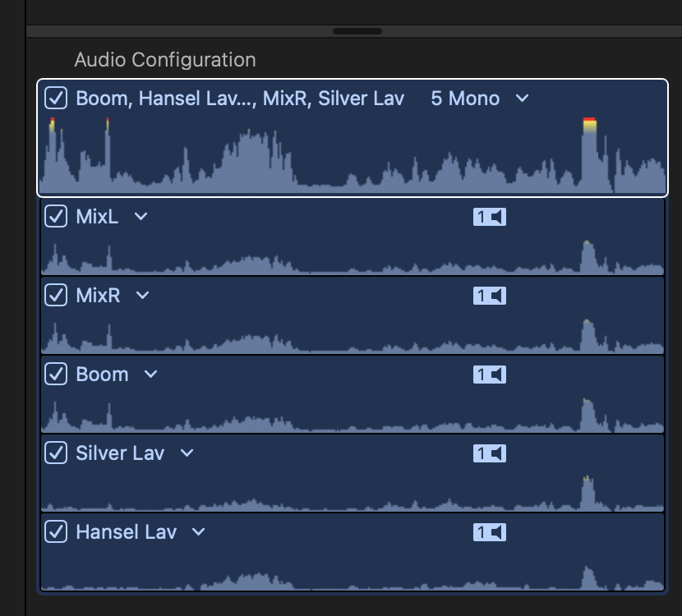Open the Boom role dropdown

pos(150,375)
